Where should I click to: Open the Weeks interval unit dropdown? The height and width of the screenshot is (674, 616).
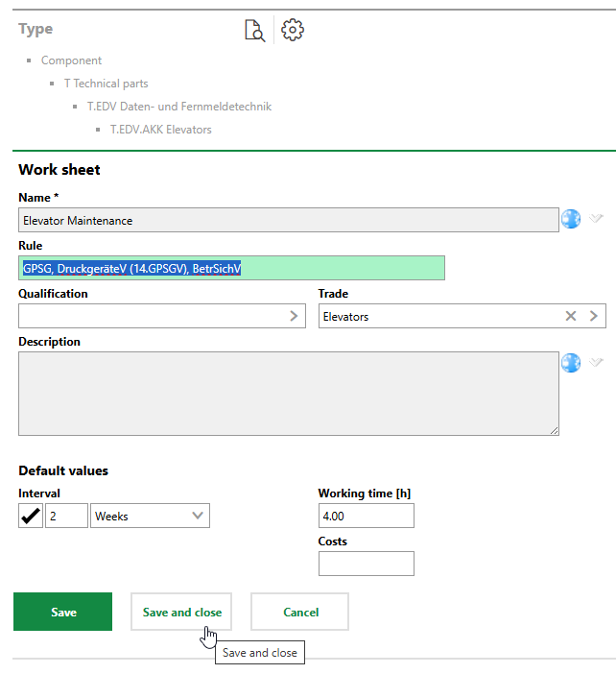(x=150, y=516)
